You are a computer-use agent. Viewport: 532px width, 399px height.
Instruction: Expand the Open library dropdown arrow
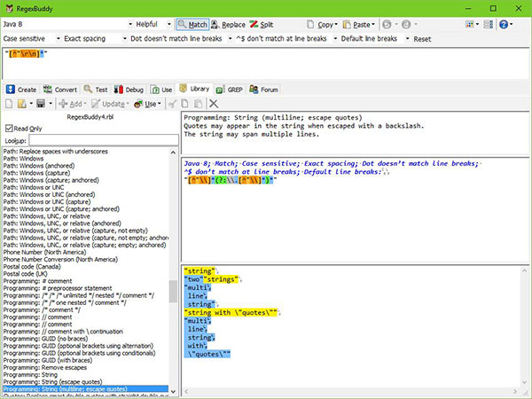pyautogui.click(x=31, y=104)
